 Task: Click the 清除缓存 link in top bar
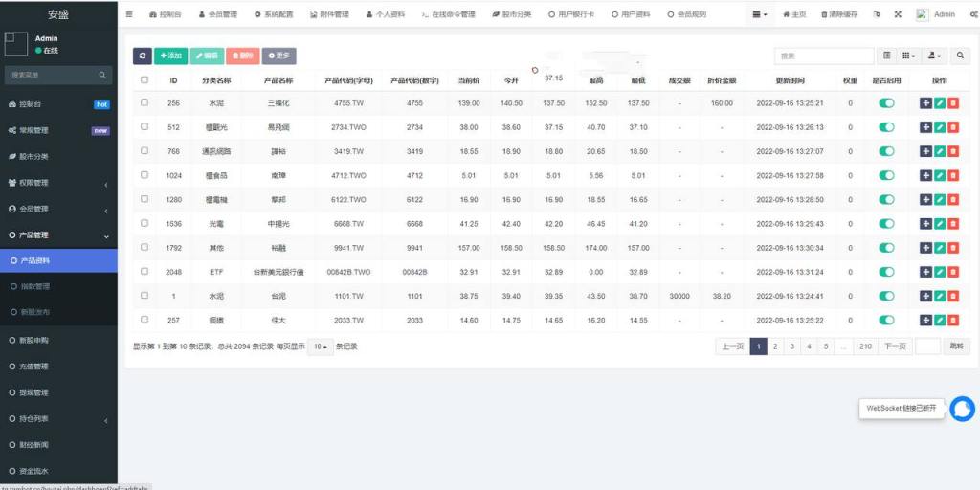tap(839, 14)
